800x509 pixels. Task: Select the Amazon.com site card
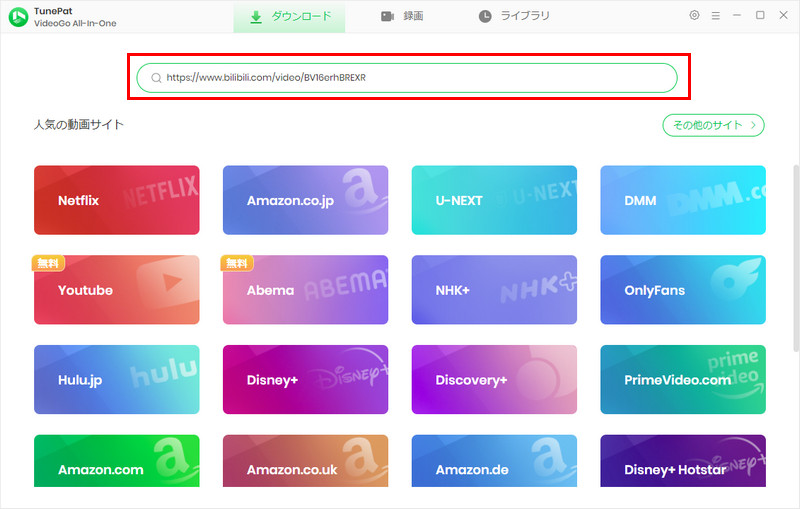[x=117, y=461]
